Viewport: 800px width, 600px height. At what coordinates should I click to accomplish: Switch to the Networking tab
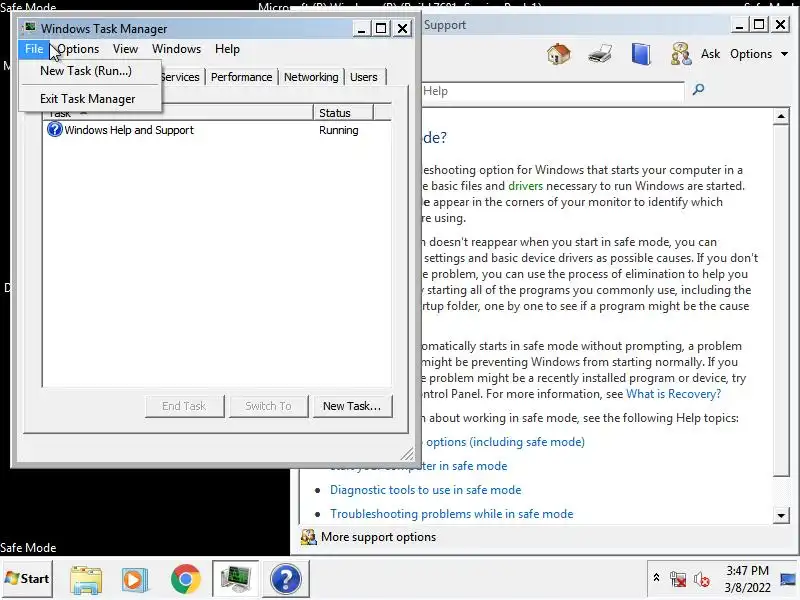coord(311,77)
